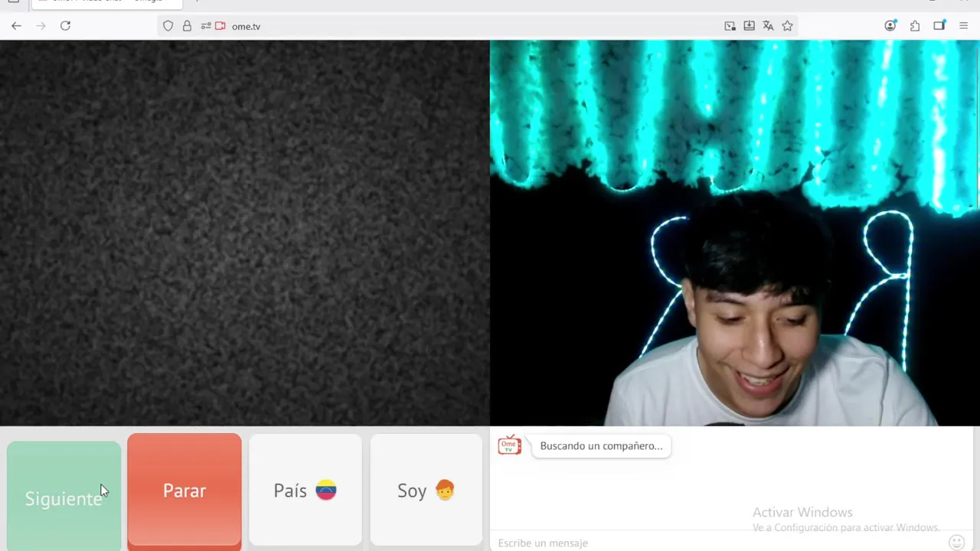980x551 pixels.
Task: Open the emoji picker smiley icon
Action: click(x=956, y=543)
